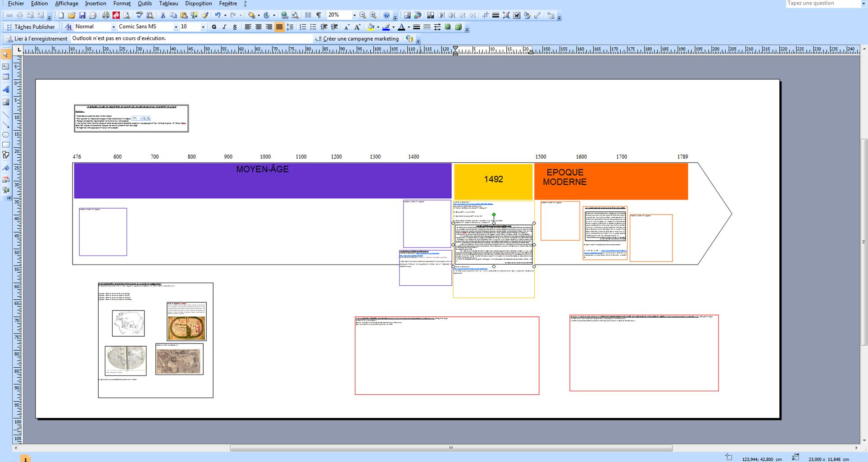
Task: Click the Picture Frame tool
Action: coord(6,102)
